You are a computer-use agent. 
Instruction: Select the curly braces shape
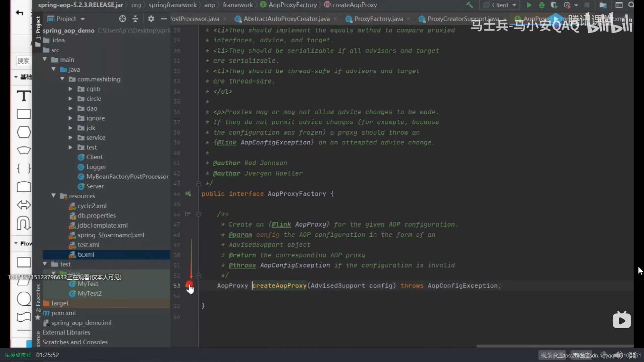(x=24, y=168)
